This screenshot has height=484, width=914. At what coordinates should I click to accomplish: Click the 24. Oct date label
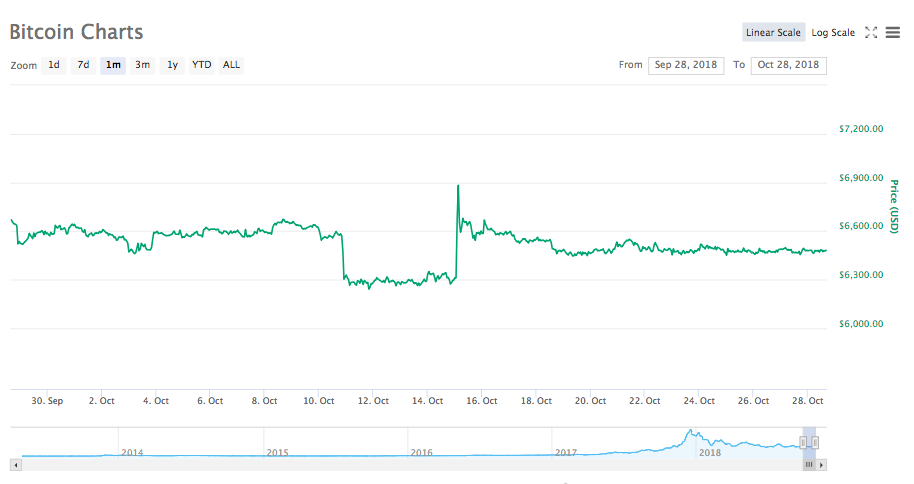pyautogui.click(x=699, y=401)
